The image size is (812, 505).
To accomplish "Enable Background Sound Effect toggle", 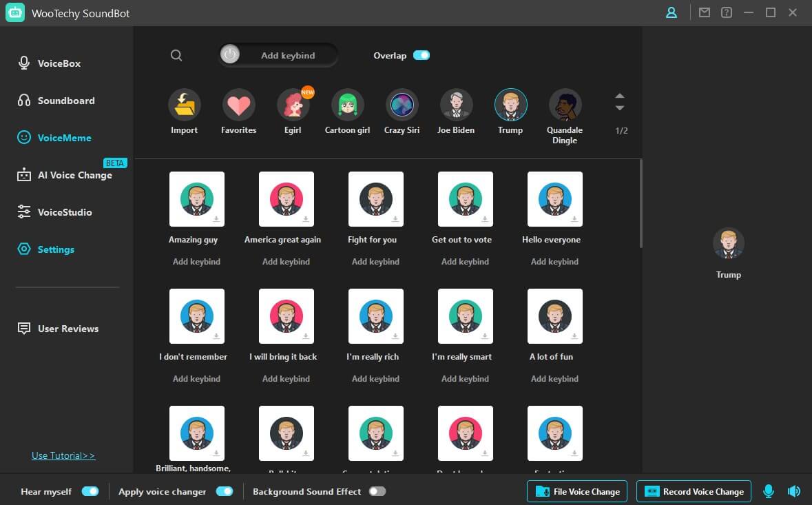I will pos(377,491).
